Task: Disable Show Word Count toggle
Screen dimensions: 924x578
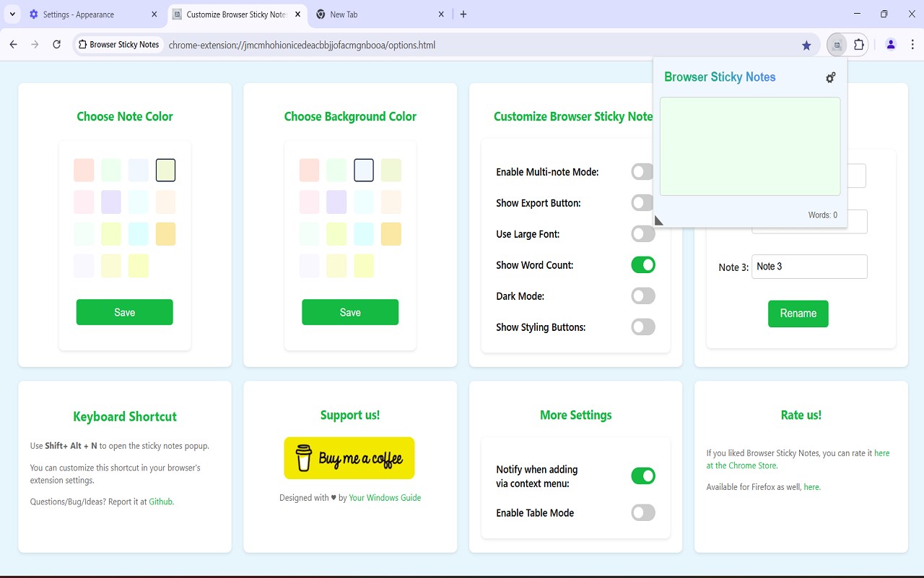Action: [643, 265]
